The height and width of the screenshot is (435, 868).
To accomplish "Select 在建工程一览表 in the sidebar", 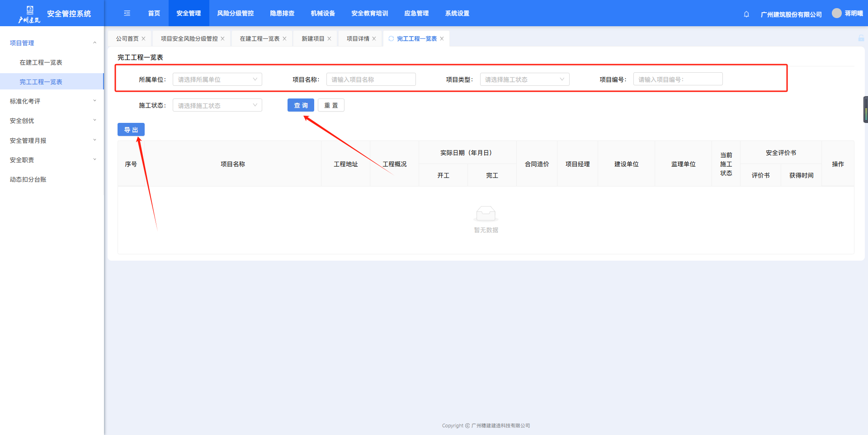I will pos(41,62).
